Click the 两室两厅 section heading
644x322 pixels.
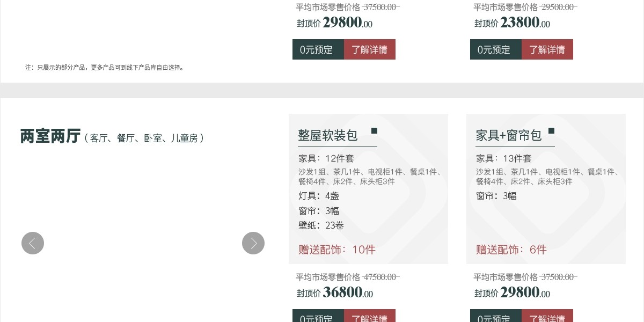pyautogui.click(x=50, y=137)
